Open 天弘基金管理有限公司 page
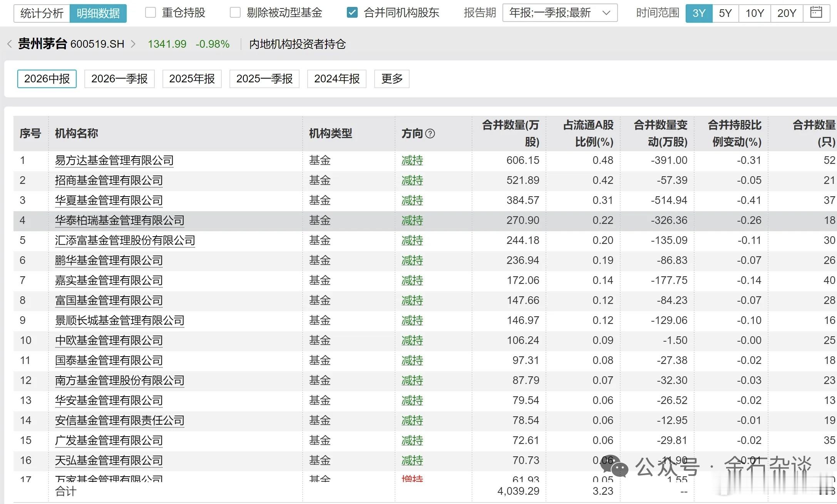The height and width of the screenshot is (504, 837). (x=109, y=461)
